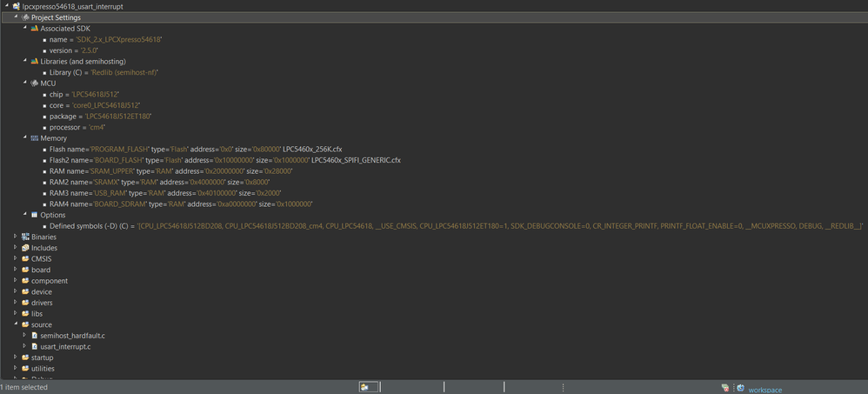The width and height of the screenshot is (868, 394).
Task: Collapse the lpcxpresso54618_usart_interrupt project tree
Action: [x=6, y=6]
